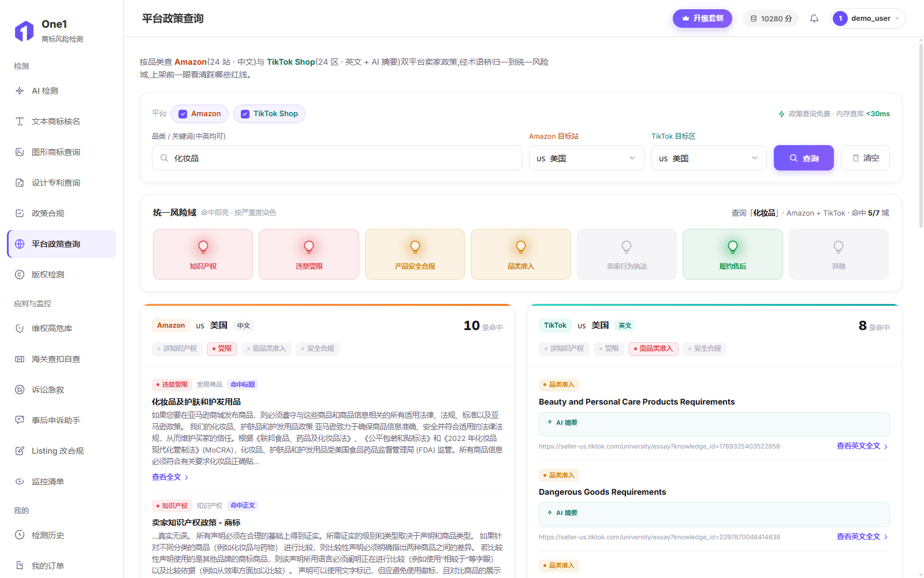Toggle Amazon 安全合规 filter chip
The image size is (924, 578).
click(318, 349)
